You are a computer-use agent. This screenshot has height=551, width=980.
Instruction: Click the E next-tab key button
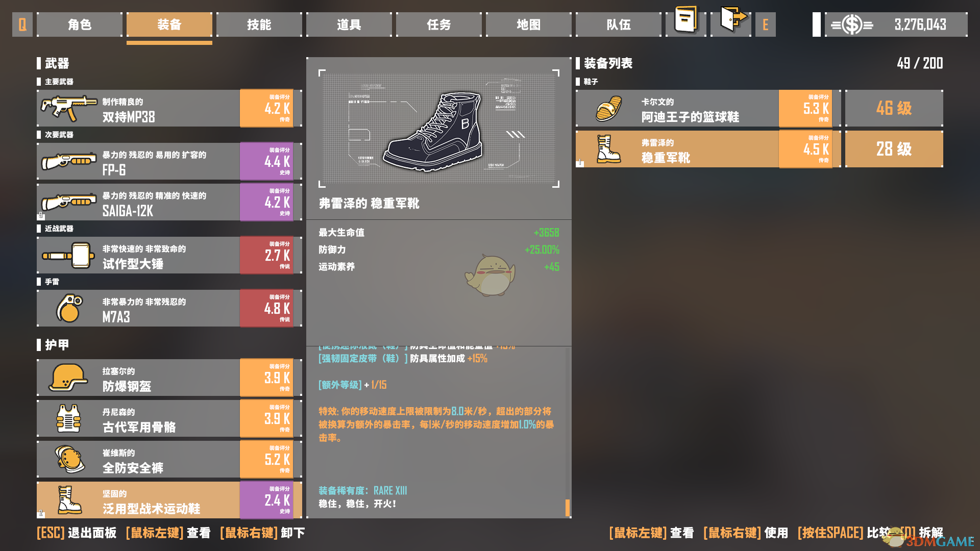tap(765, 24)
